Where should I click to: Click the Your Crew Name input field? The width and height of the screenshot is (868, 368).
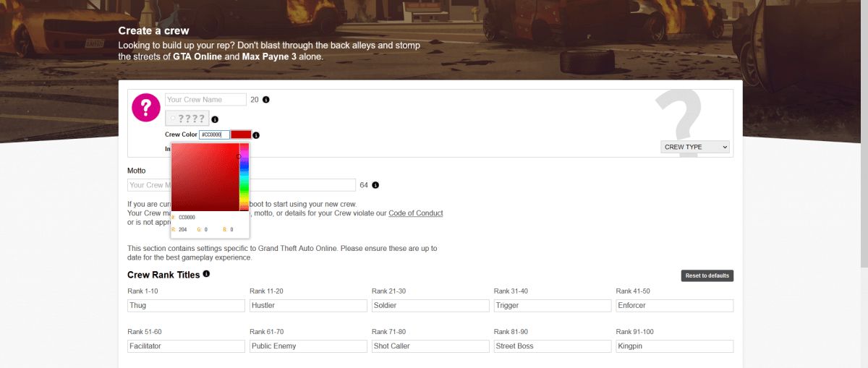(205, 100)
